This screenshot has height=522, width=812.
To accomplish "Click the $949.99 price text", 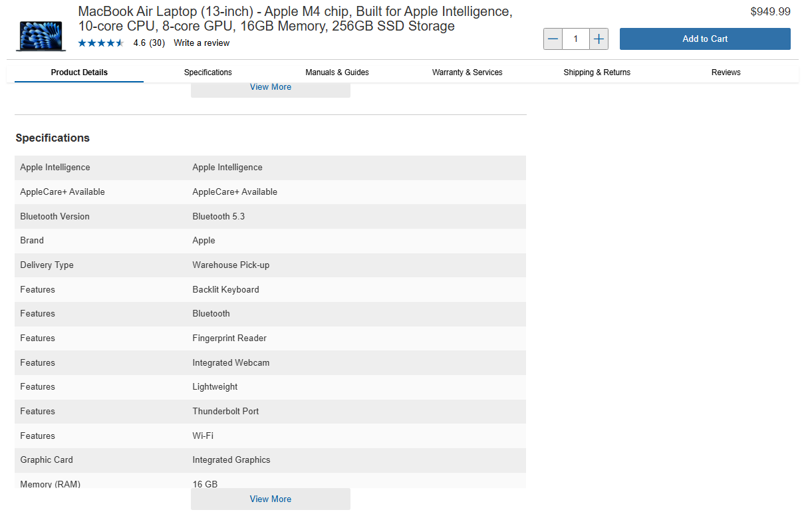I will tap(770, 12).
